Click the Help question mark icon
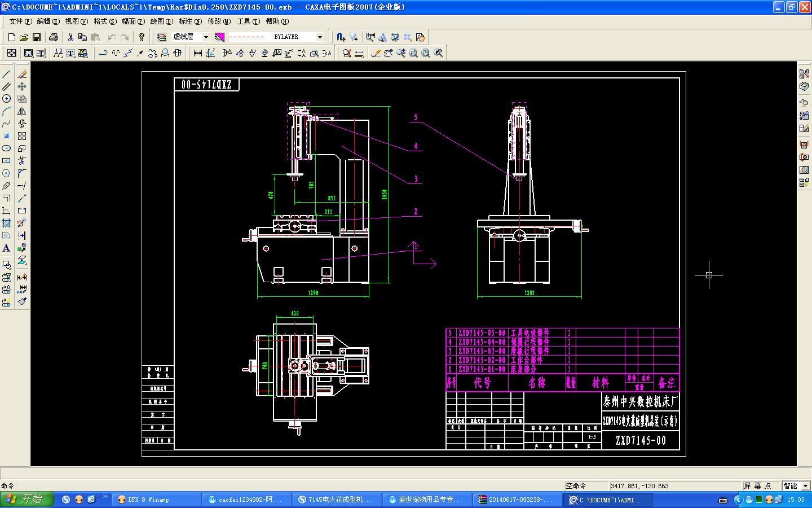812x508 pixels. pos(141,37)
